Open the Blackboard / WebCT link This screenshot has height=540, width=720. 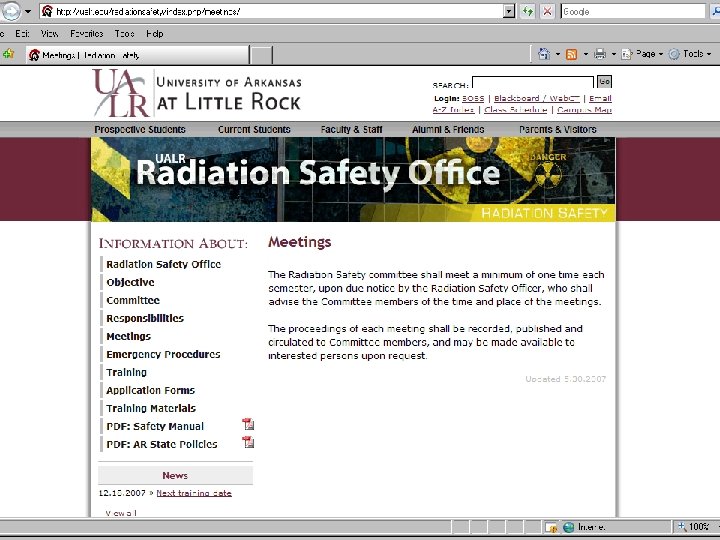(x=536, y=98)
